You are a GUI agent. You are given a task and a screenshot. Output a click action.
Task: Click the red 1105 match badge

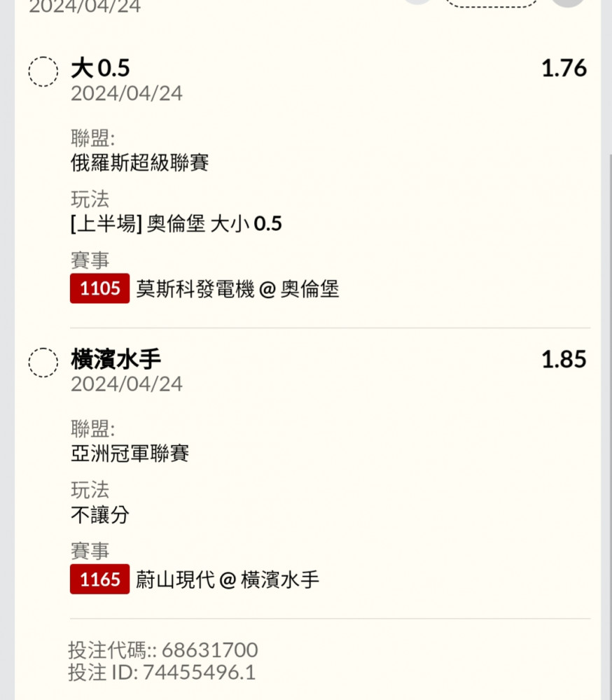click(x=99, y=288)
